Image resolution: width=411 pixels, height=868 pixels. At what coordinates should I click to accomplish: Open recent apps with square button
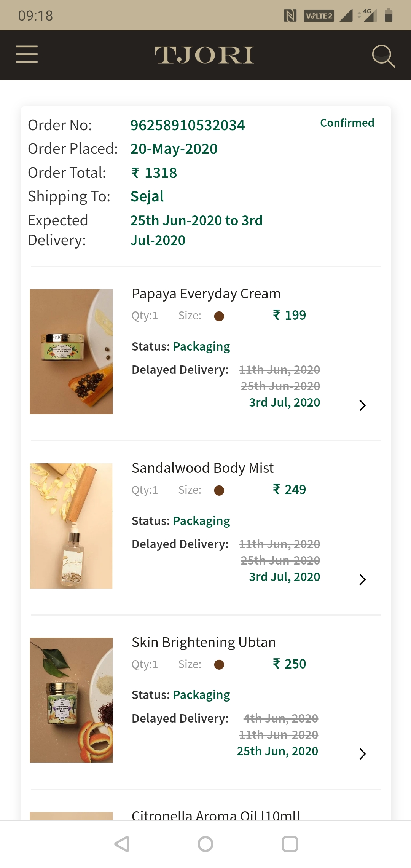pos(290,844)
